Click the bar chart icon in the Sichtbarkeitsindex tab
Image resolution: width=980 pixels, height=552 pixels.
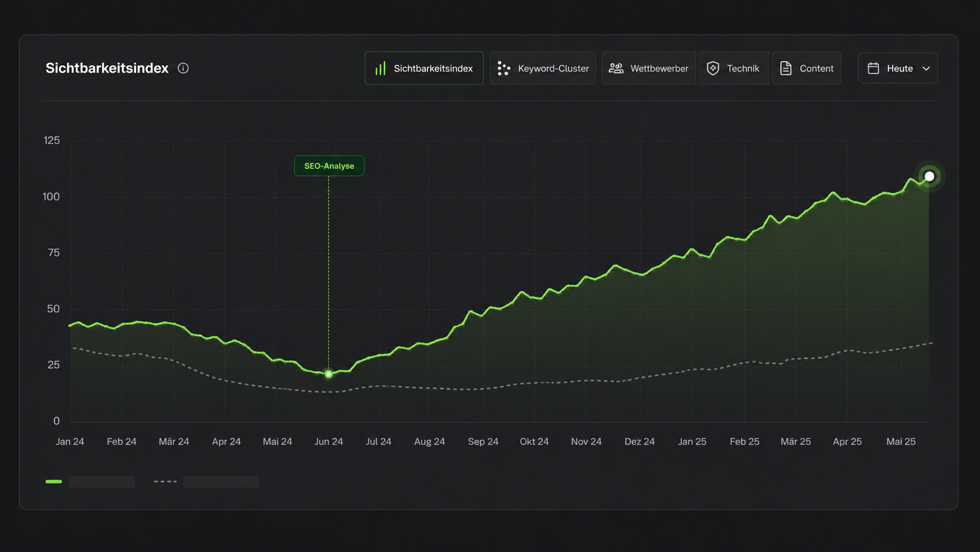[380, 69]
